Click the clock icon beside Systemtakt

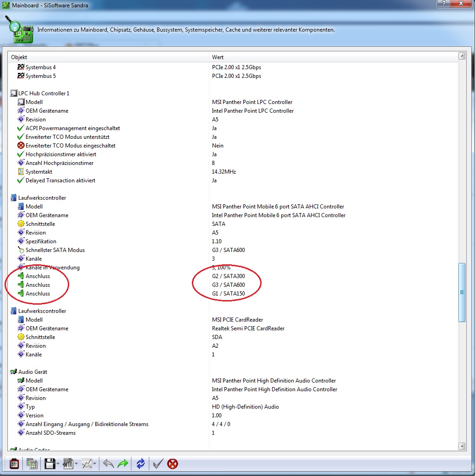[x=21, y=171]
